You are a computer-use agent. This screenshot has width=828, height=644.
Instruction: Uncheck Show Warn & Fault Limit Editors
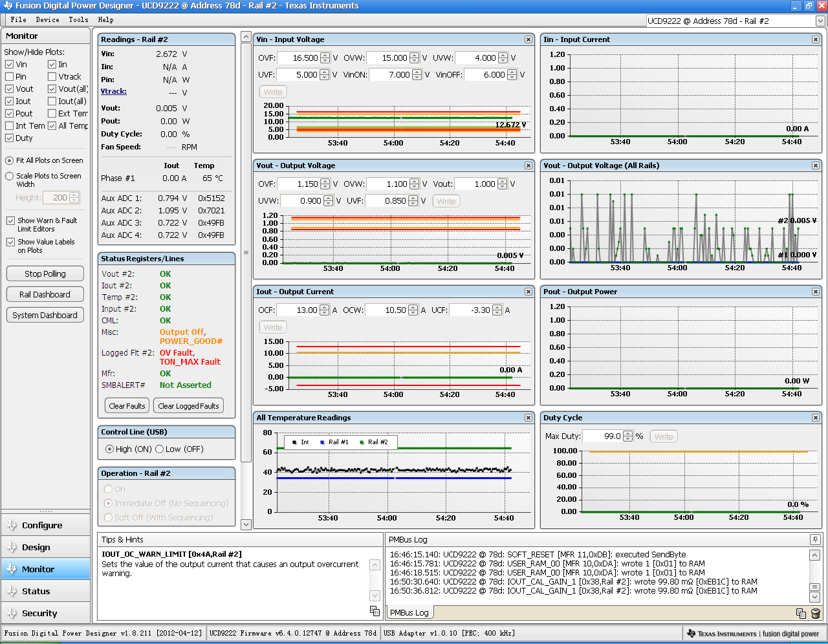pos(10,221)
